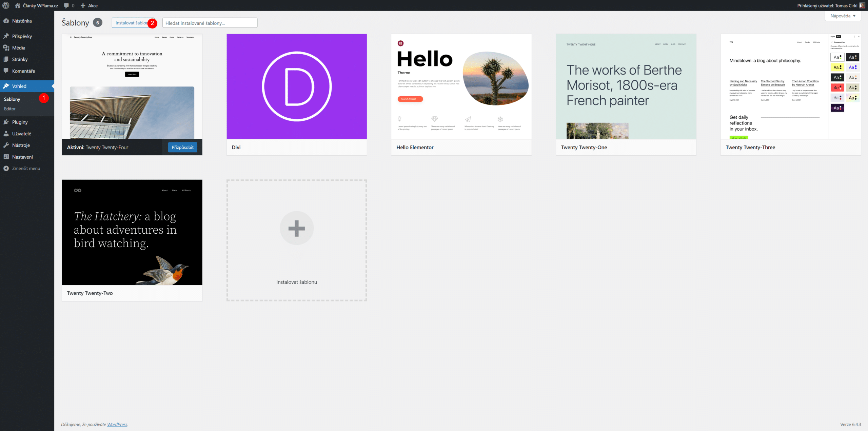Open the Komentáře menu item
This screenshot has width=868, height=431.
coord(27,71)
